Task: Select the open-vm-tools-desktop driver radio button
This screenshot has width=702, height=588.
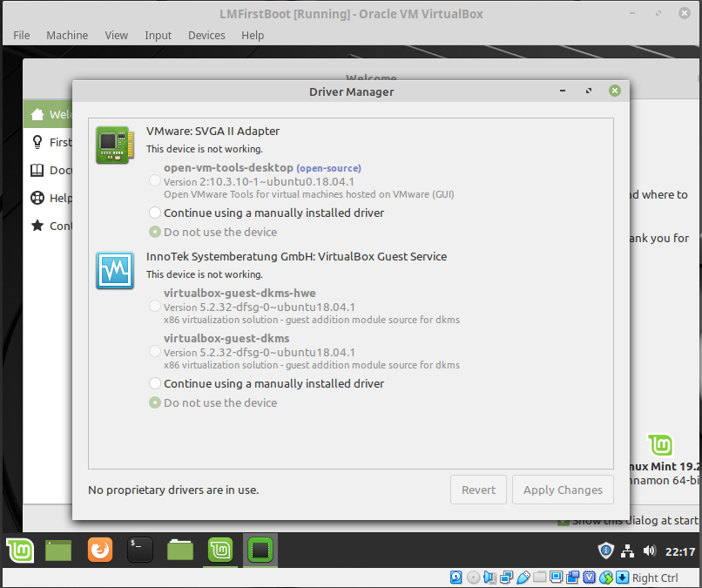Action: [x=155, y=180]
